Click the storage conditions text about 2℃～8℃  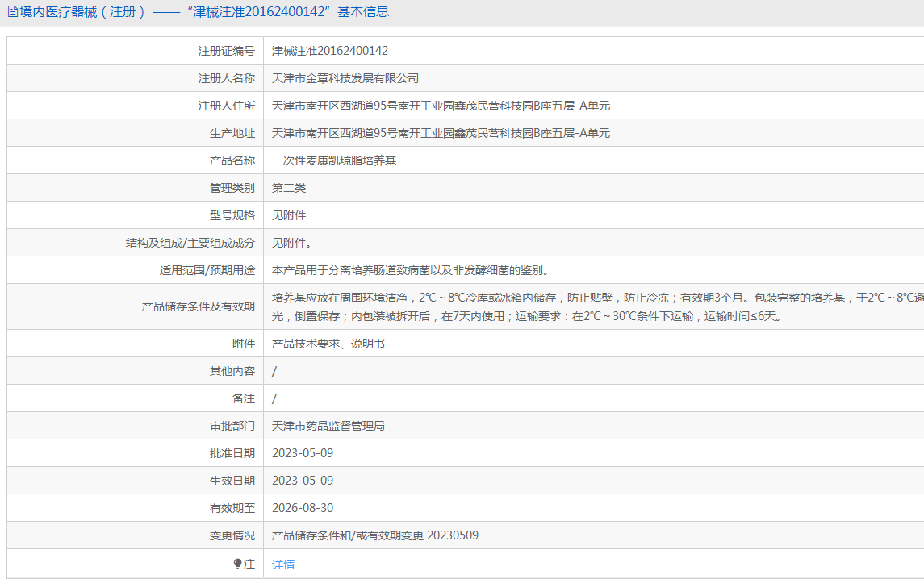597,307
